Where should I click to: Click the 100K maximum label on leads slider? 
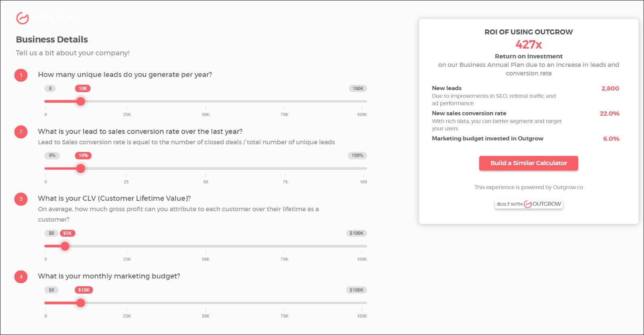click(358, 88)
